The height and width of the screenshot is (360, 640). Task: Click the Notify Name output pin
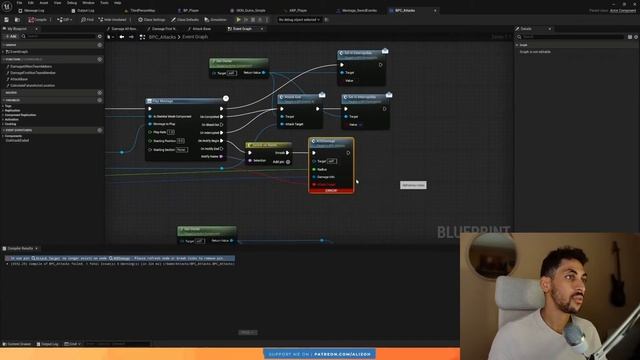click(x=222, y=157)
